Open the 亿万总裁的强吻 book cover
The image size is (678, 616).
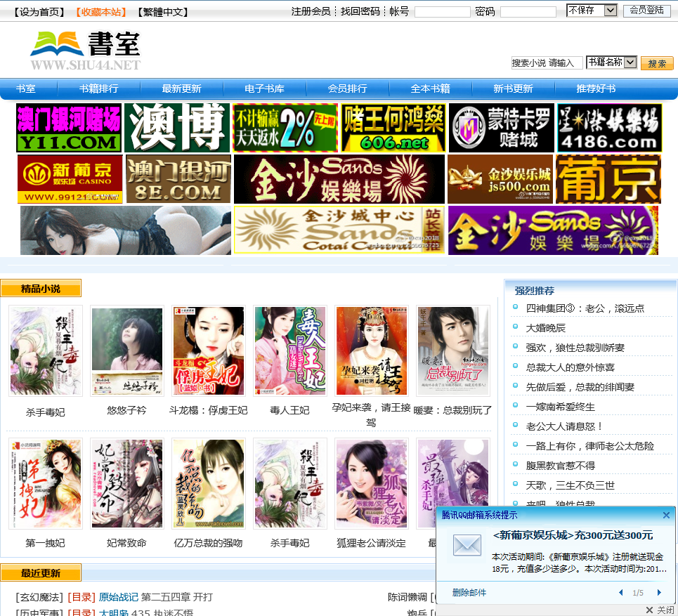coord(209,484)
